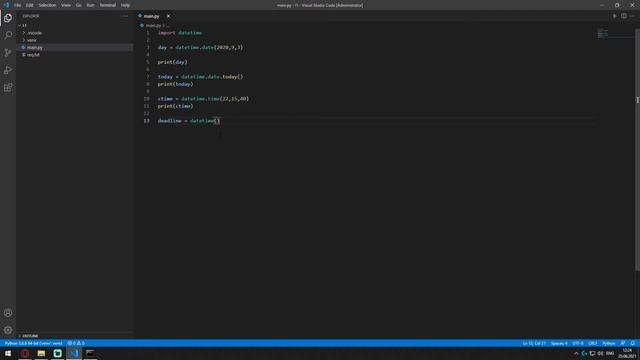The width and height of the screenshot is (640, 360).
Task: Open the Terminal menu
Action: (x=108, y=5)
